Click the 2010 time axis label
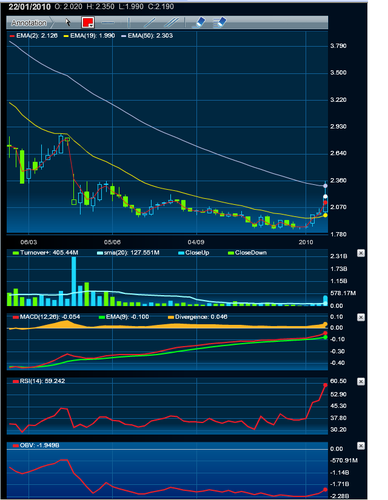 coord(306,242)
